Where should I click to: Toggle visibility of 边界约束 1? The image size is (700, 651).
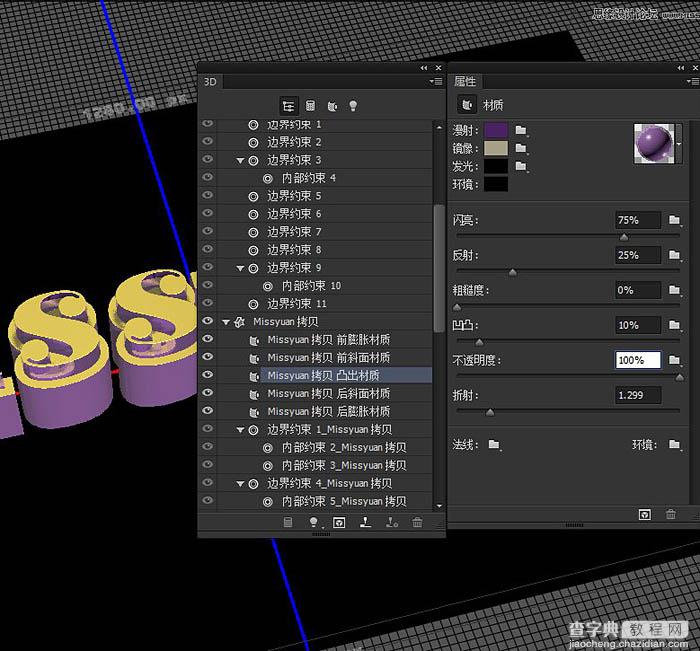tap(208, 124)
